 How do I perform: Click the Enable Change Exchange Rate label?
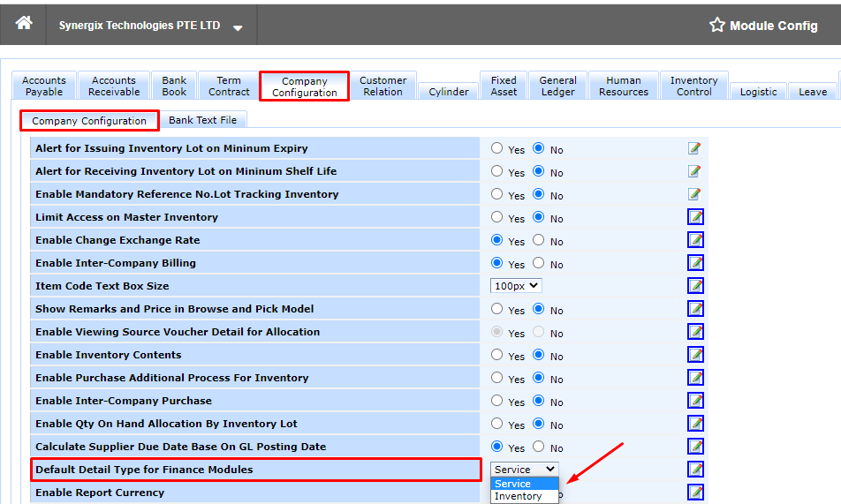tap(117, 240)
